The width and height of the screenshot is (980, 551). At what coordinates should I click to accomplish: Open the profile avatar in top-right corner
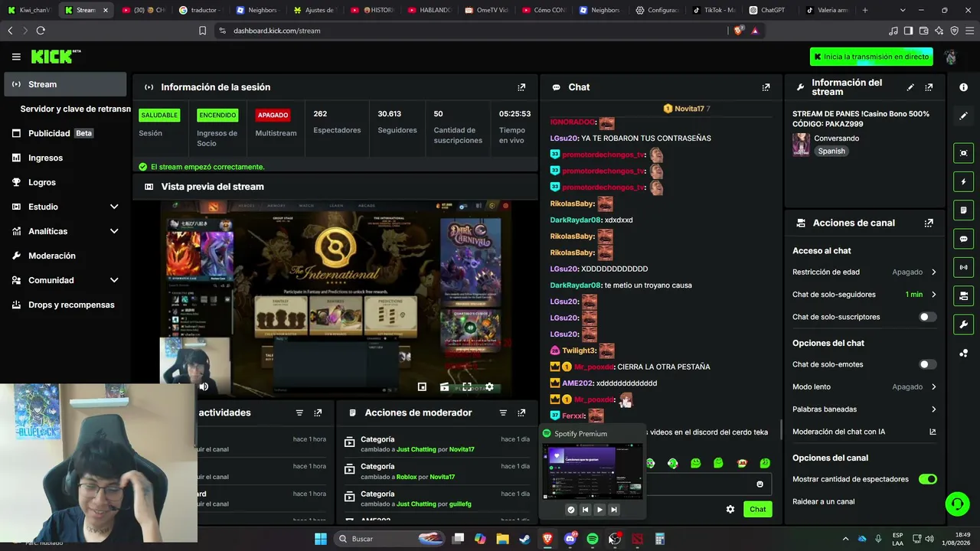coord(950,57)
